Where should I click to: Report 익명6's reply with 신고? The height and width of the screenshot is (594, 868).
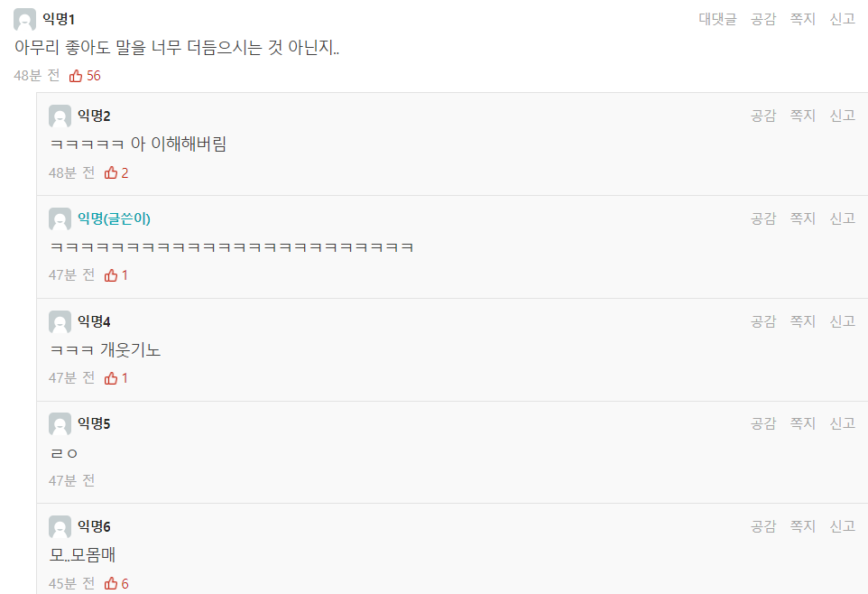[x=843, y=526]
